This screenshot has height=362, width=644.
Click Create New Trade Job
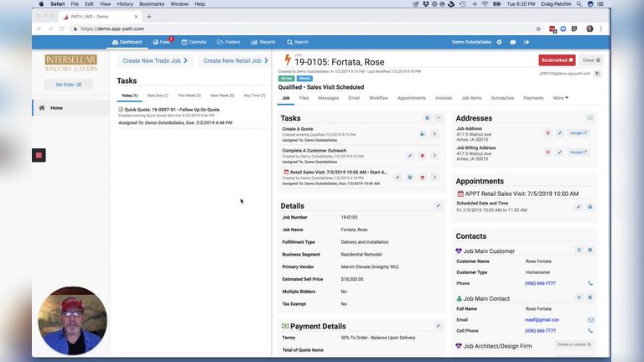[155, 60]
